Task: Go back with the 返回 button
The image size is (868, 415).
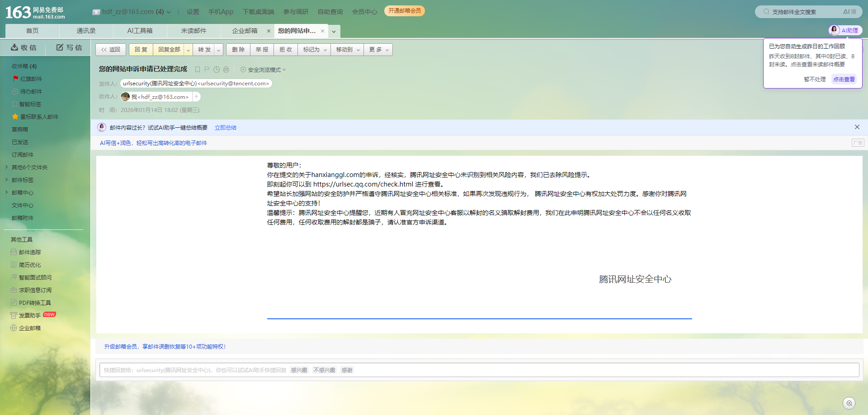Action: pos(111,50)
